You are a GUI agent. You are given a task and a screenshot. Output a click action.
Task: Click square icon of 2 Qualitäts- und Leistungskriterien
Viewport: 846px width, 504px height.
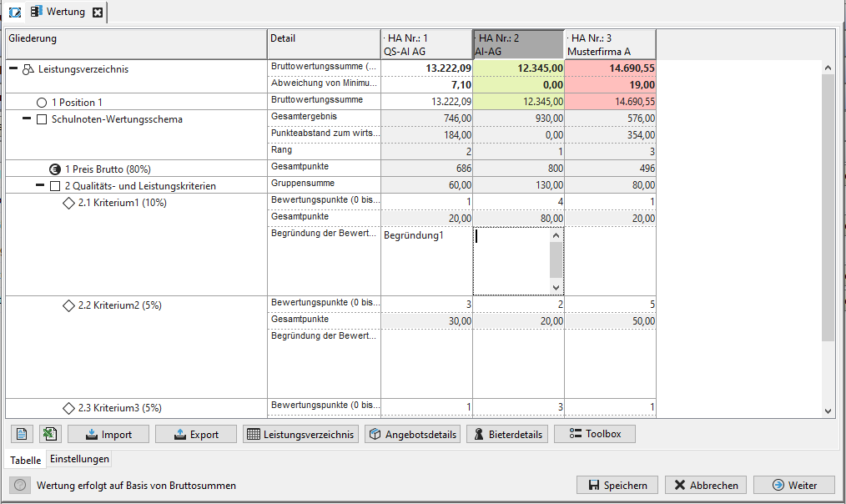[x=55, y=186]
